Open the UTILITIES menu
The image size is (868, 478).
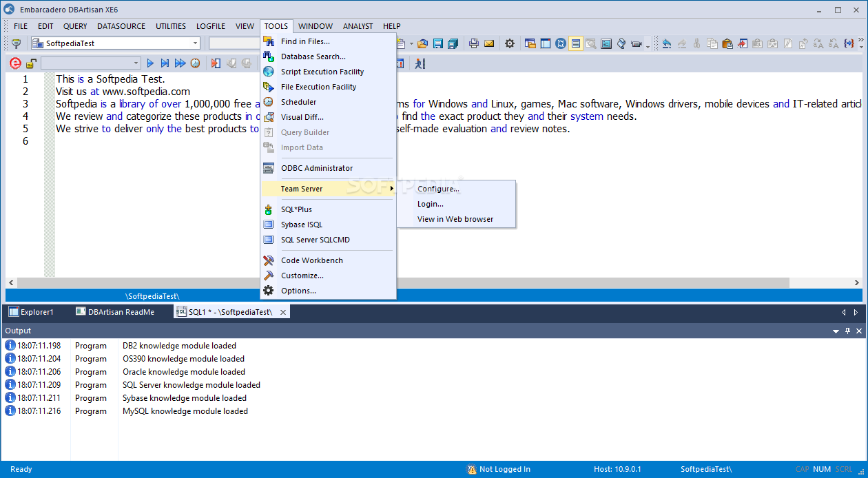171,26
